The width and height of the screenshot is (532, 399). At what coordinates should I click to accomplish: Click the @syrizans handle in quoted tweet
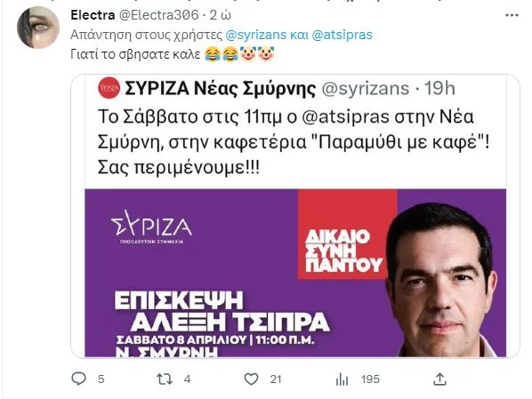(x=365, y=89)
